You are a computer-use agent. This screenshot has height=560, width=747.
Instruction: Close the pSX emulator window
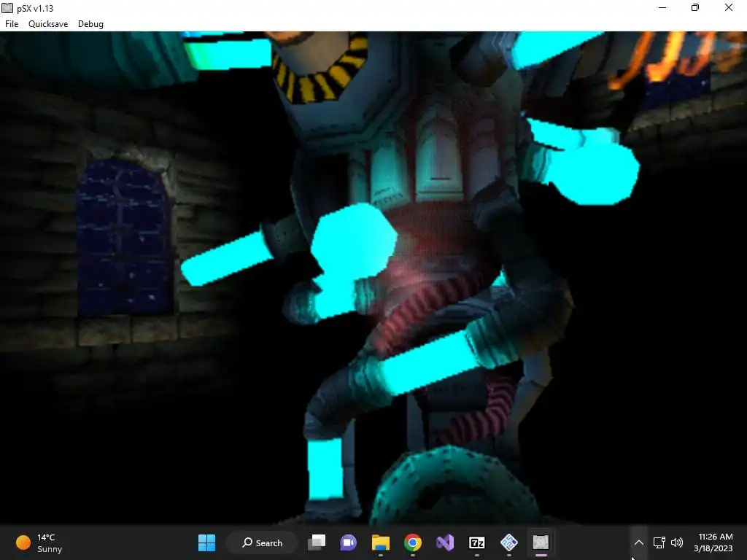tap(729, 8)
